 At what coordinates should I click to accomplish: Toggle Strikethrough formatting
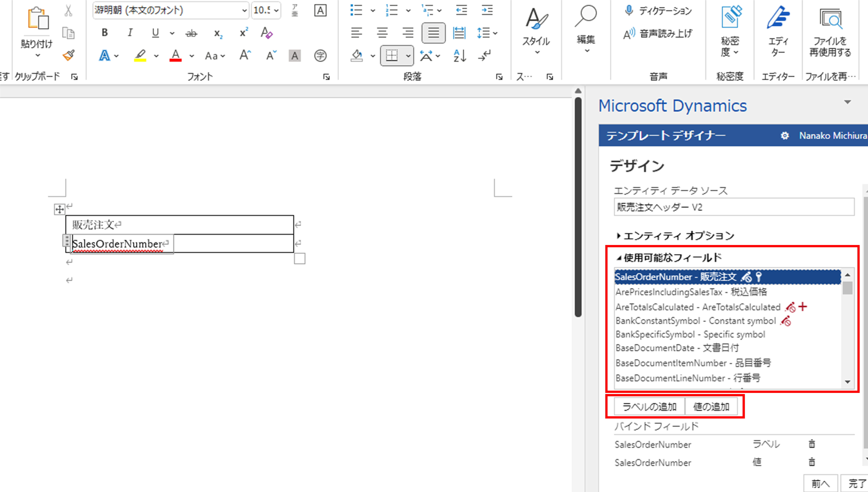191,33
